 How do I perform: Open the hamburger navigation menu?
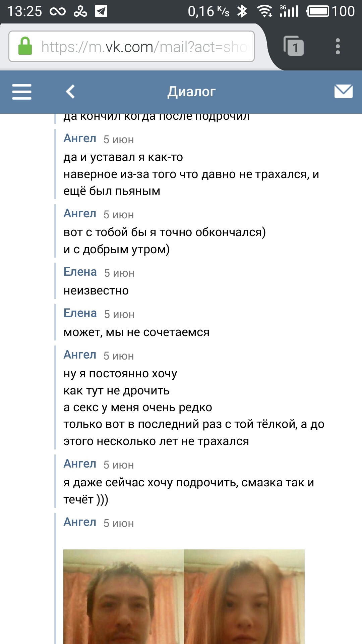tap(22, 92)
